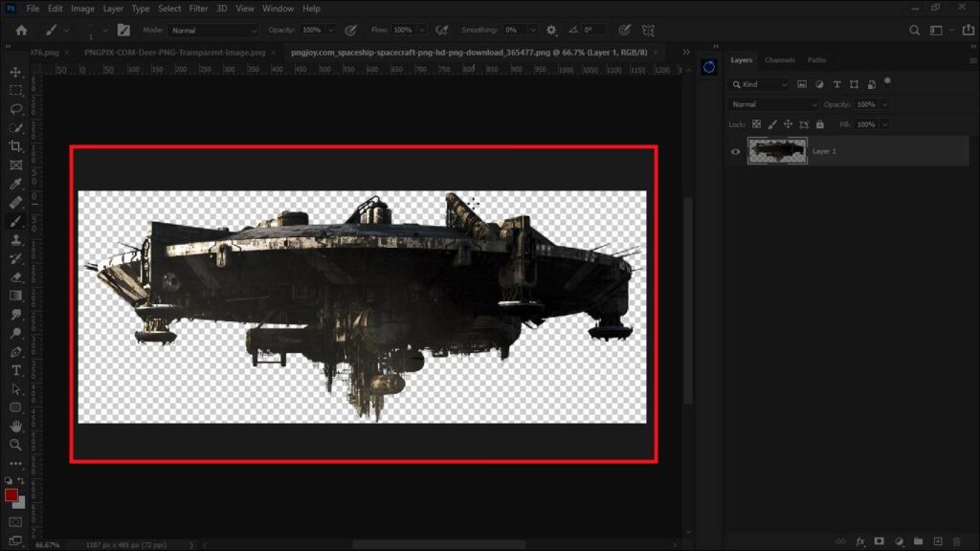Show more document tabs chevron
Screen dimensions: 980x551
(x=686, y=53)
